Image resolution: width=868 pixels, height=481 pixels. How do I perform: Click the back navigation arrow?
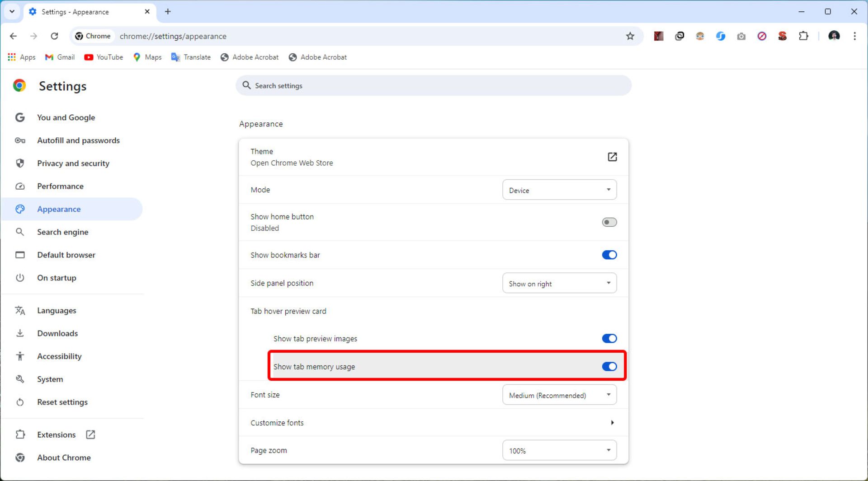pos(14,36)
